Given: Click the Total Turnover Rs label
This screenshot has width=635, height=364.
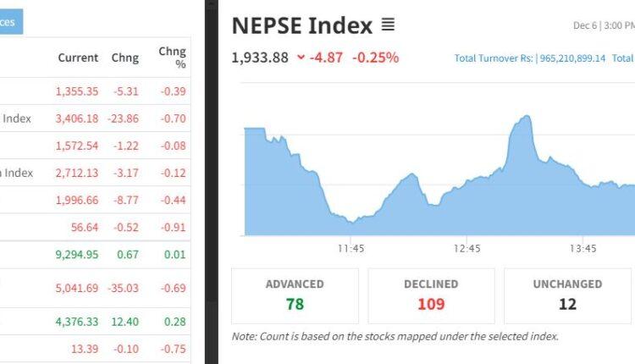Looking at the screenshot, I should pyautogui.click(x=493, y=58).
